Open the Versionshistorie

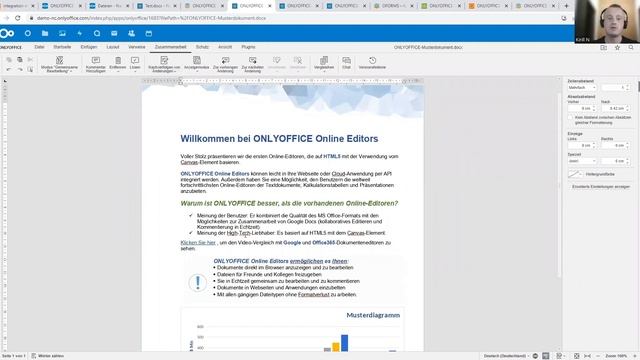[372, 63]
